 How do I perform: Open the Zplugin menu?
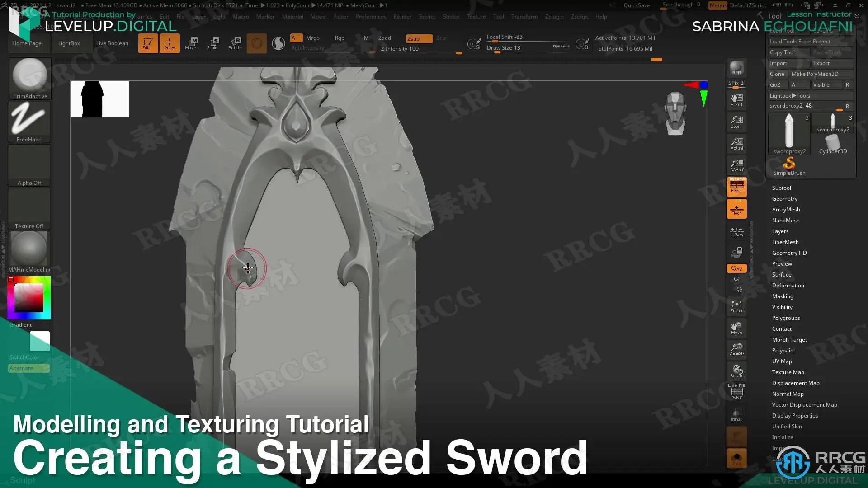(554, 17)
